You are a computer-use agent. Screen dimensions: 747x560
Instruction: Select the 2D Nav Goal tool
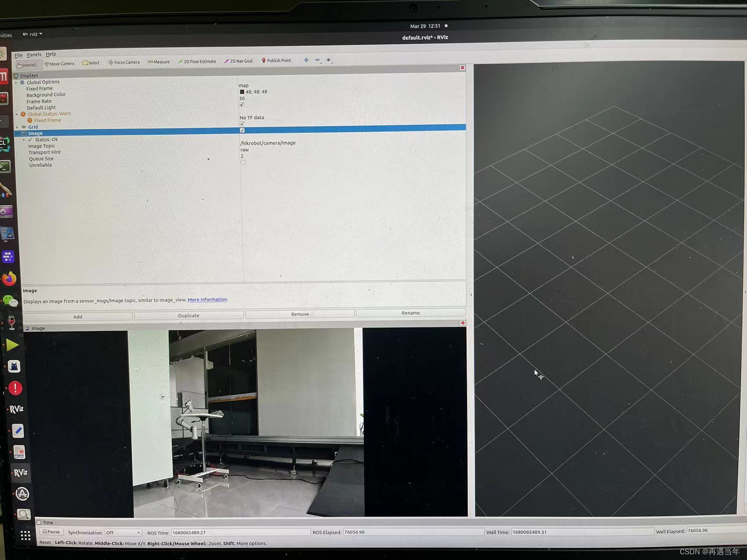(x=238, y=61)
